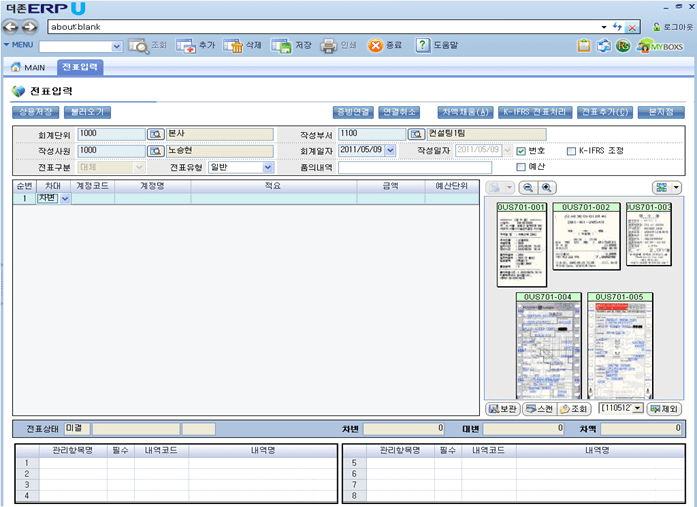The height and width of the screenshot is (507, 697).
Task: Click the 추가 (add) toolbar icon
Action: (x=186, y=46)
